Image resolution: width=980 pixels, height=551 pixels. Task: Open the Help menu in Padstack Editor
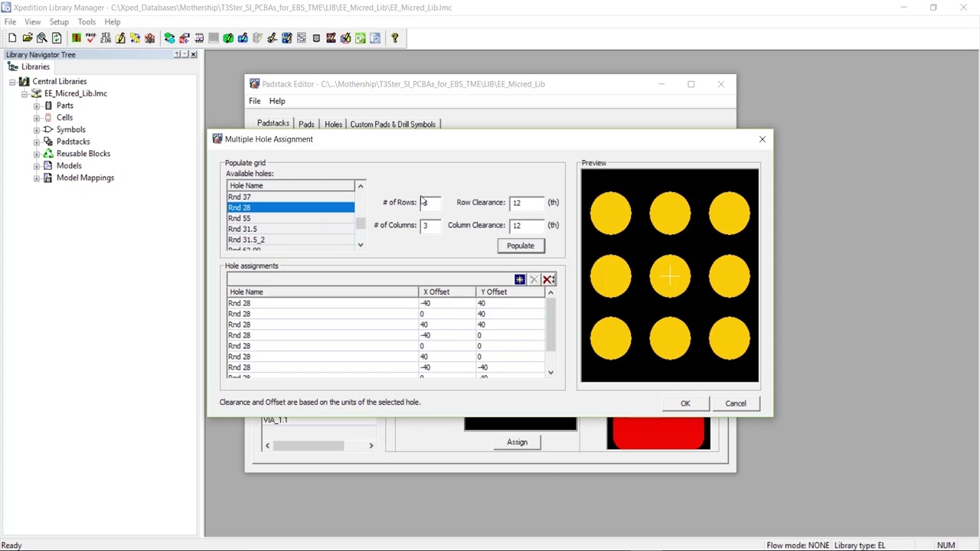coord(277,101)
